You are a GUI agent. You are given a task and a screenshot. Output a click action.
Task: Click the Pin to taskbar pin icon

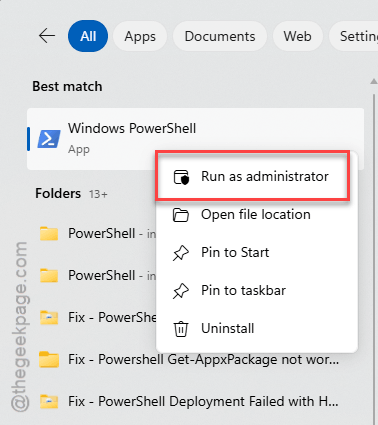[x=181, y=291]
